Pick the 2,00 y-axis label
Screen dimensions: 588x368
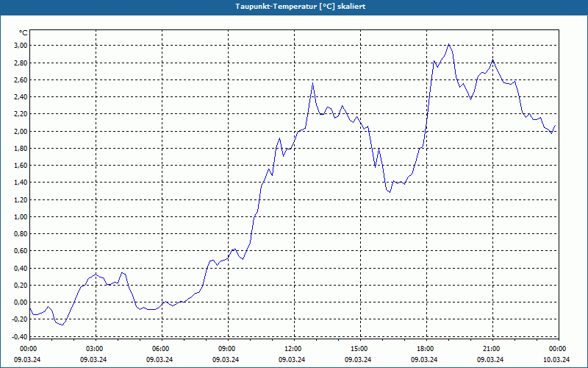[x=21, y=131]
